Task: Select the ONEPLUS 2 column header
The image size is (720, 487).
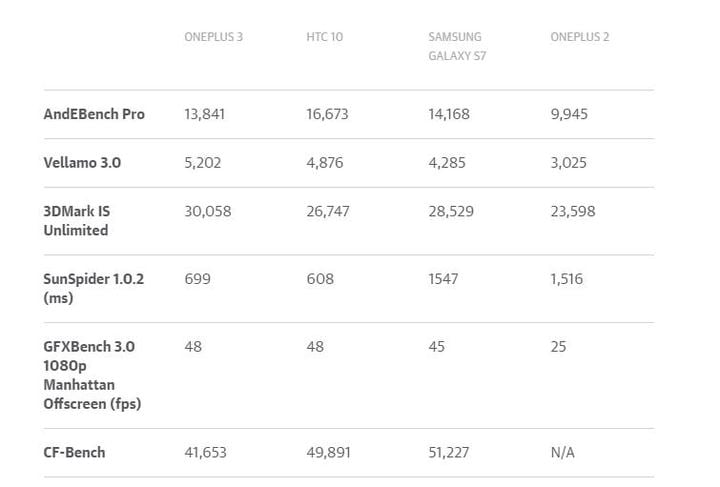Action: [580, 37]
